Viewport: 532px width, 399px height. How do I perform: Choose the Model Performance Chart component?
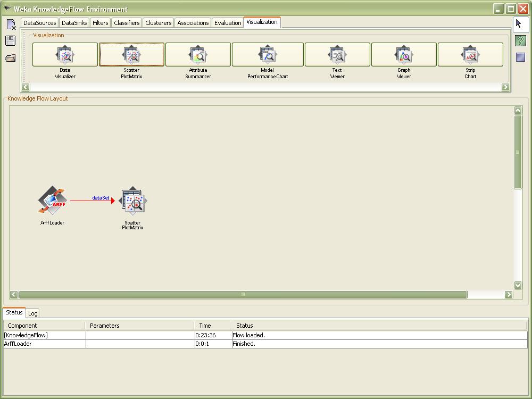pyautogui.click(x=268, y=55)
